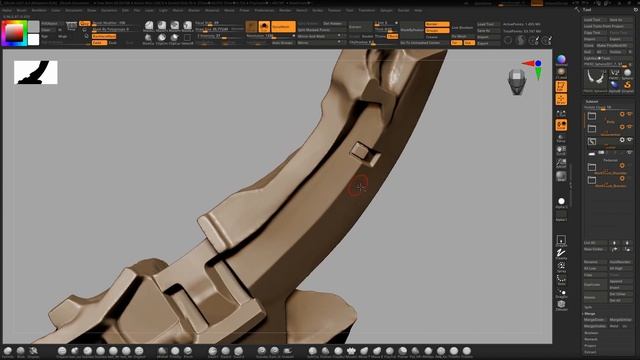Image resolution: width=640 pixels, height=360 pixels.
Task: Adjust the DynaMesh Resolution slider
Action: pyautogui.click(x=270, y=36)
